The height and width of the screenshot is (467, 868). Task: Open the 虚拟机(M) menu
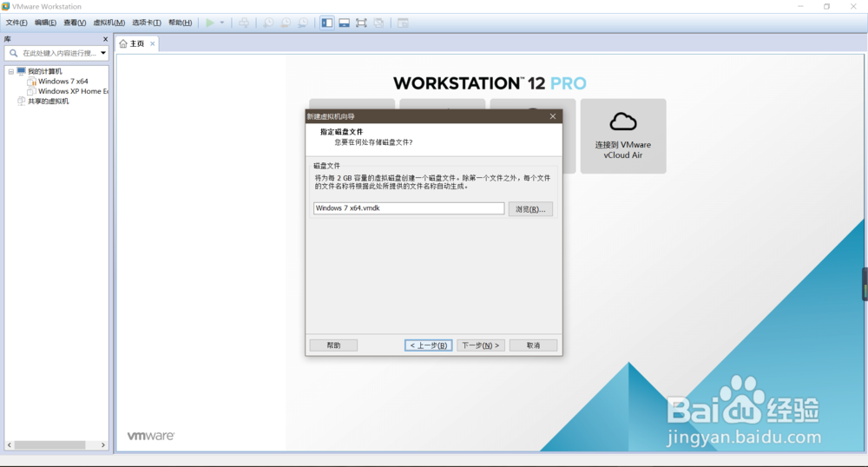(109, 23)
